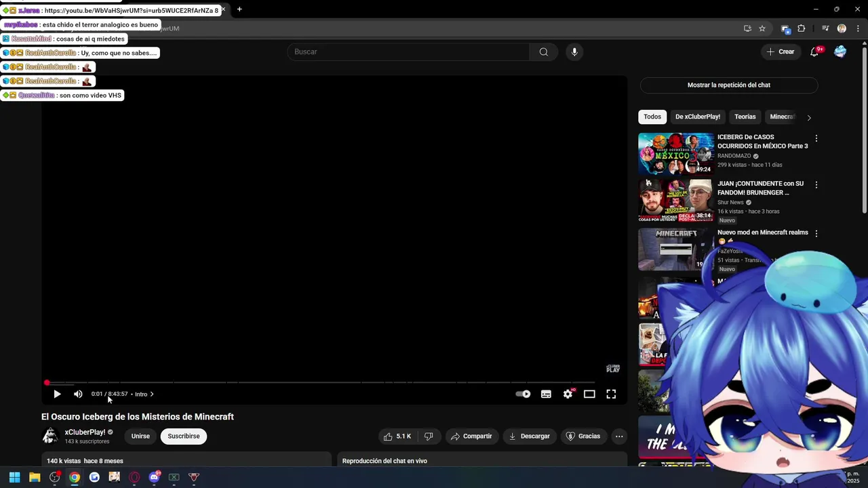
Task: Enter fullscreen mode
Action: click(x=611, y=394)
